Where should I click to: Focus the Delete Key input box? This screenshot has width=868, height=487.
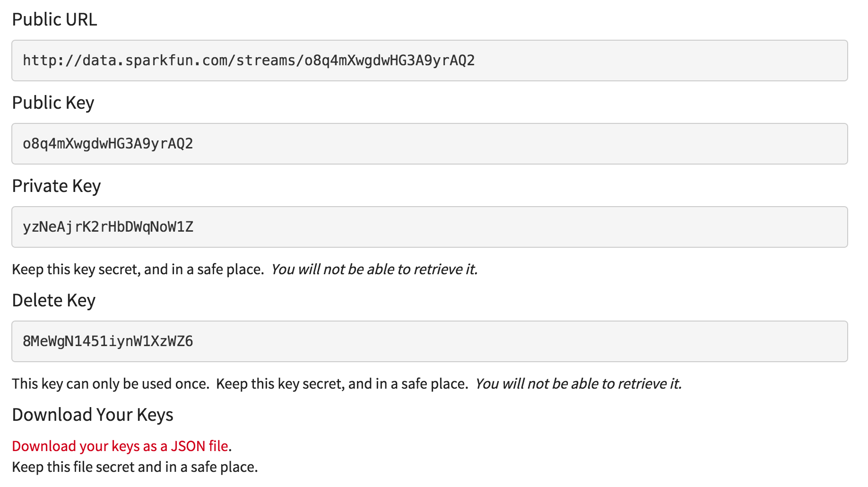(x=429, y=341)
